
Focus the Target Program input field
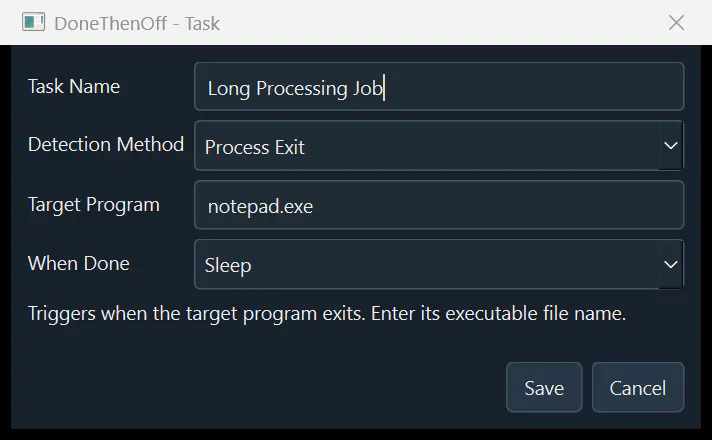[439, 205]
